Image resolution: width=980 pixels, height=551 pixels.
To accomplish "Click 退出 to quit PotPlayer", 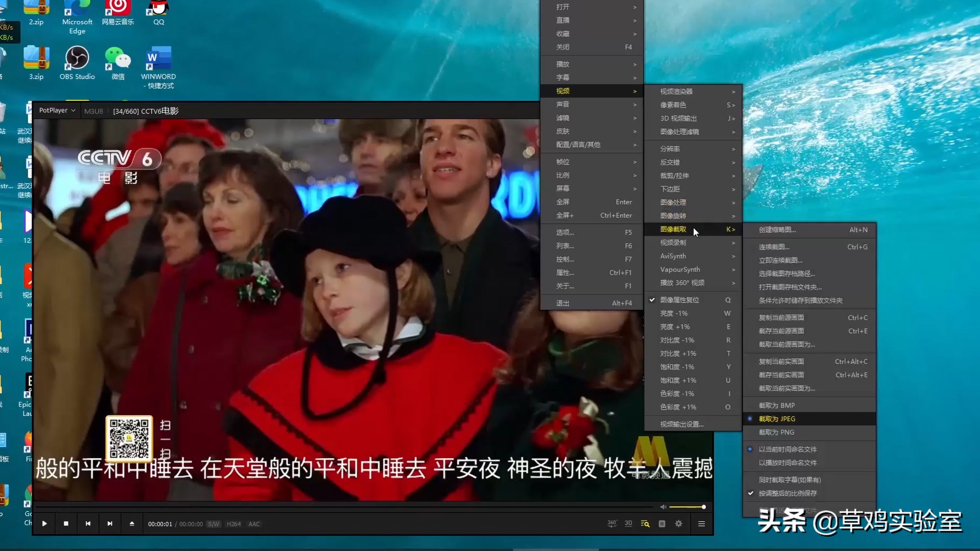I will click(x=592, y=303).
